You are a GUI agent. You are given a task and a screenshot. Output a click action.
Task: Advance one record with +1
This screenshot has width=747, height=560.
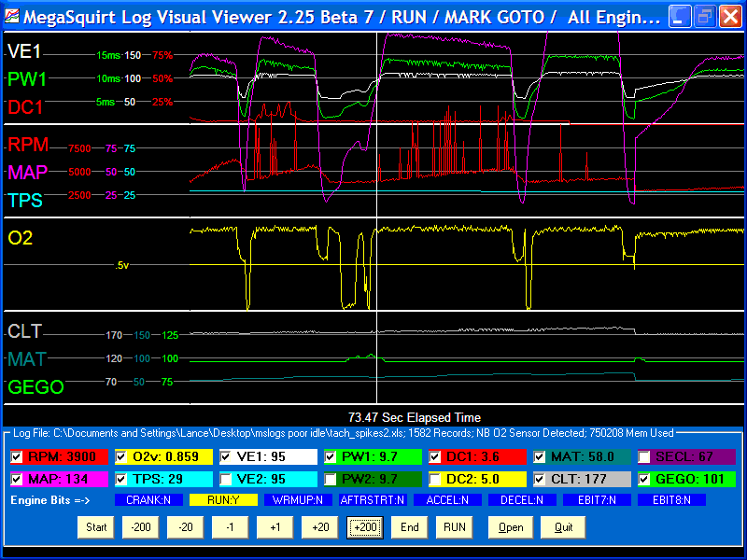coord(275,527)
